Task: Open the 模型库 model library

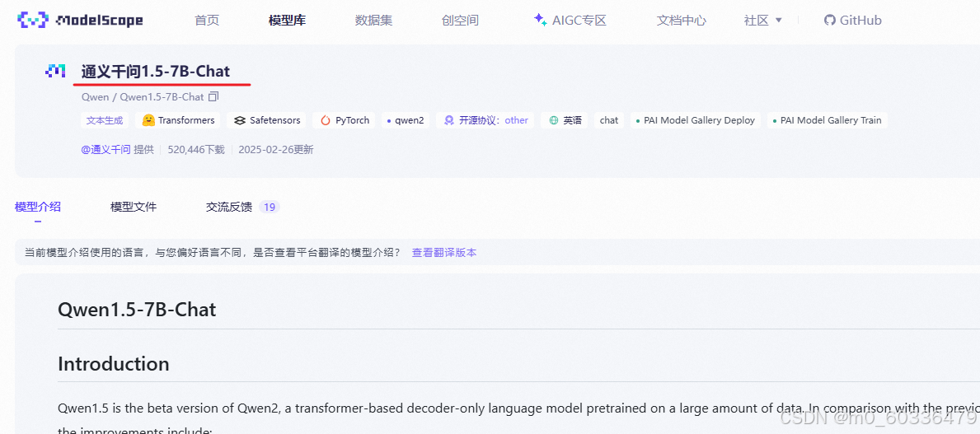Action: coord(287,20)
